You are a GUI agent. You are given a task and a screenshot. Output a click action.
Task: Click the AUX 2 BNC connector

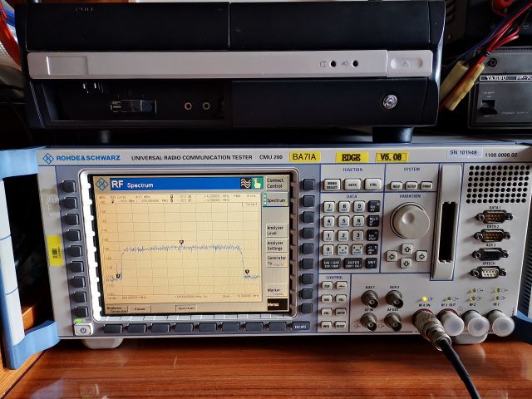(x=394, y=298)
